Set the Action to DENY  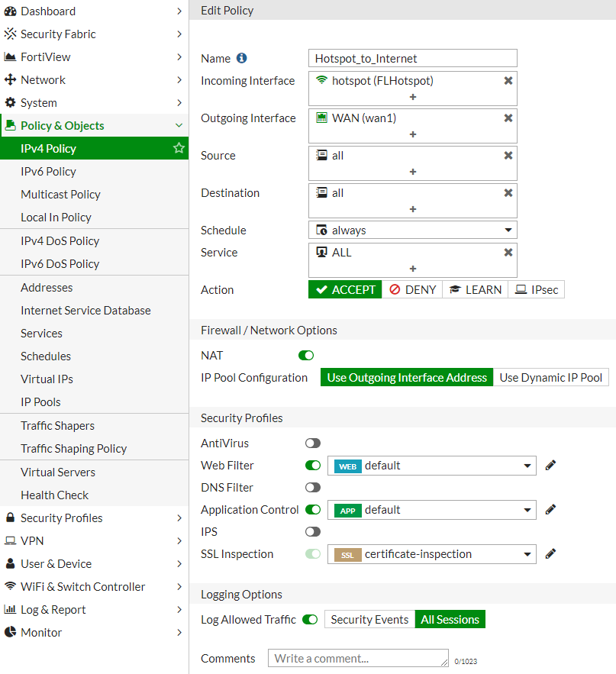tap(412, 290)
